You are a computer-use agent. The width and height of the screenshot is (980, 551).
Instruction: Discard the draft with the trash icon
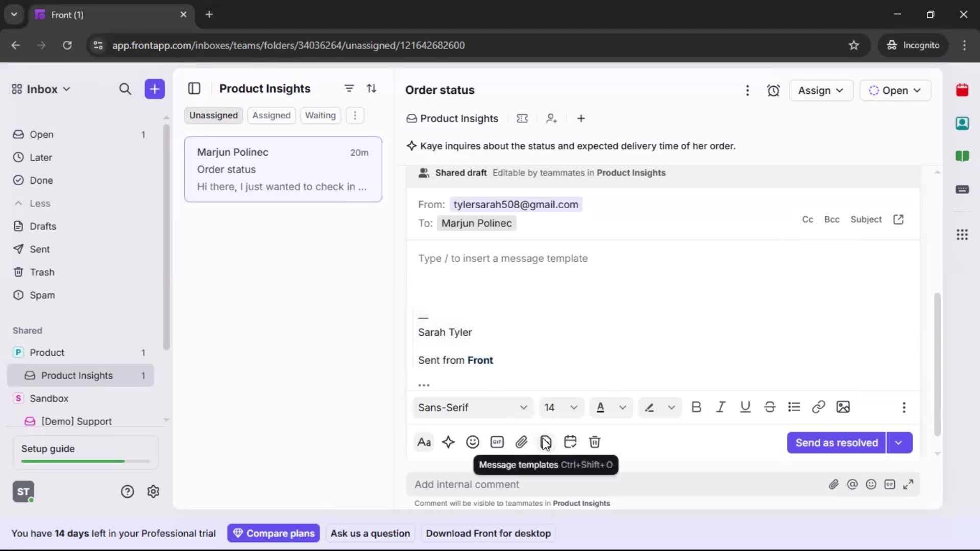coord(595,442)
